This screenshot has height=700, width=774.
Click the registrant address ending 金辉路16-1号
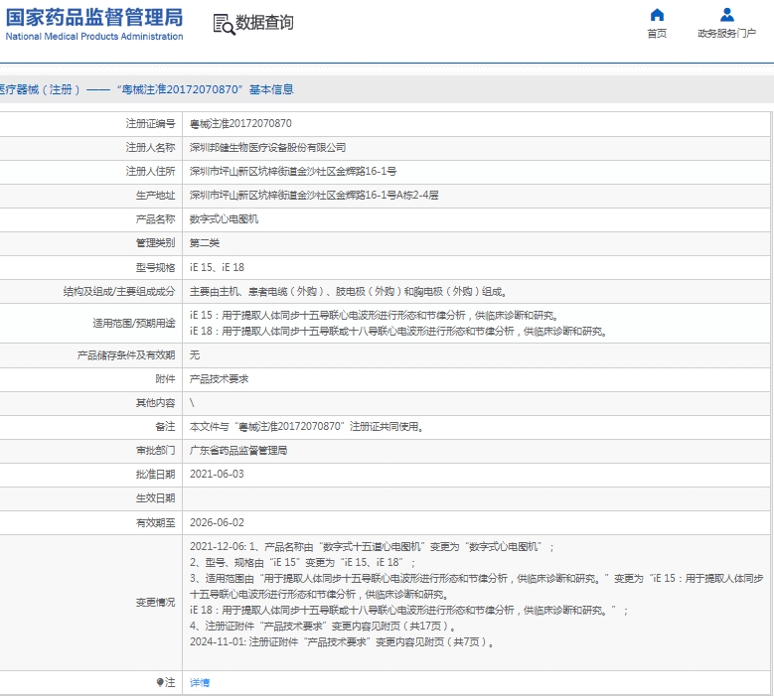click(x=293, y=171)
